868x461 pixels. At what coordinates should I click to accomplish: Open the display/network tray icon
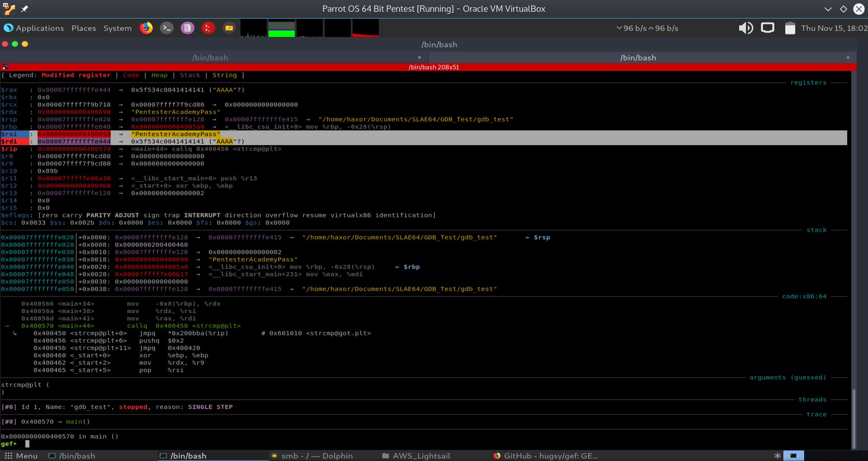(x=767, y=28)
